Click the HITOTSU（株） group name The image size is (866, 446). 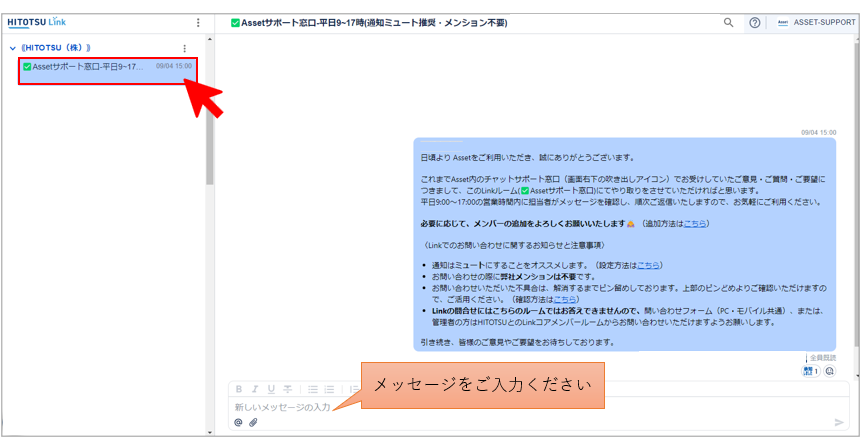pos(56,49)
